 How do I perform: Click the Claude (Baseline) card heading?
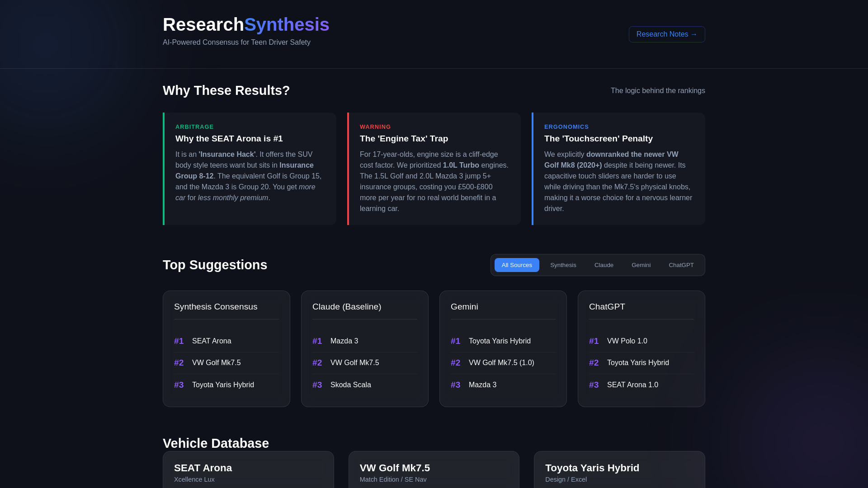click(347, 307)
